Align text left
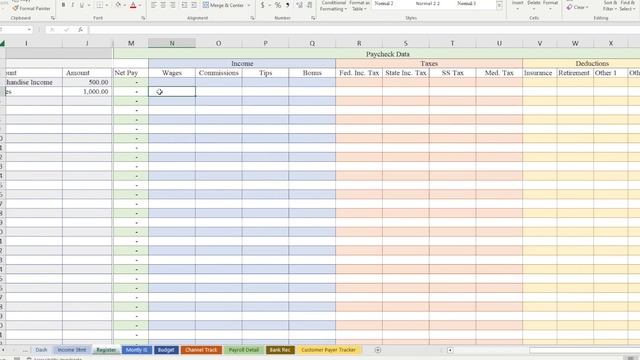 [x=153, y=5]
